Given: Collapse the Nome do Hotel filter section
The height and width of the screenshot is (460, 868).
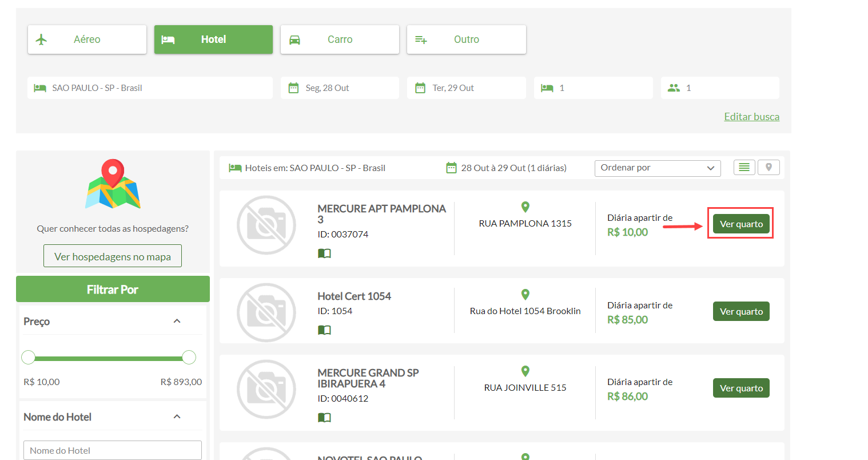Looking at the screenshot, I should [177, 417].
